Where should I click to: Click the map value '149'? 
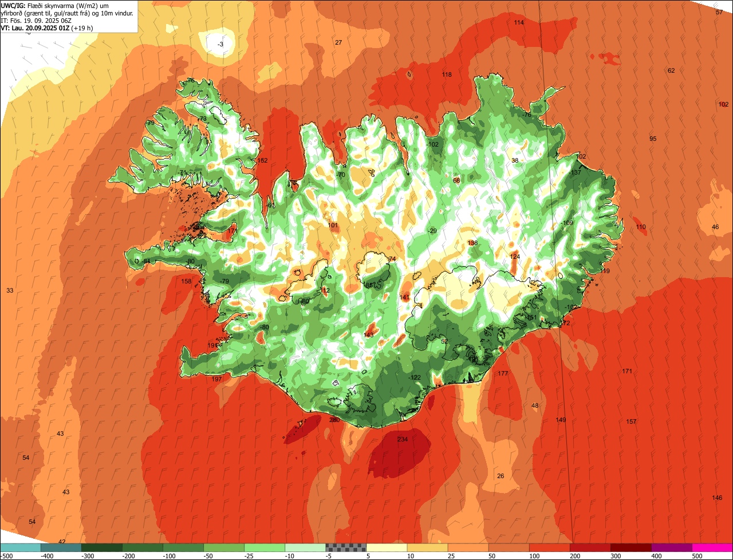561,420
